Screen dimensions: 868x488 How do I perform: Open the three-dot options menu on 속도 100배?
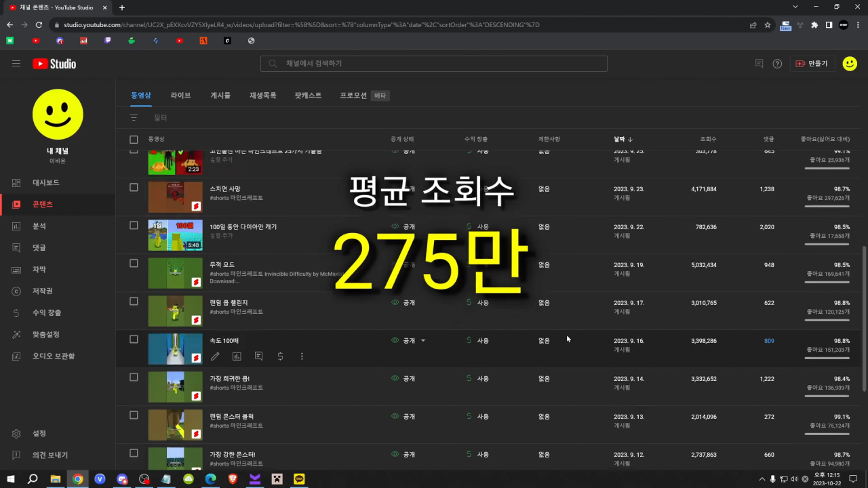point(301,356)
